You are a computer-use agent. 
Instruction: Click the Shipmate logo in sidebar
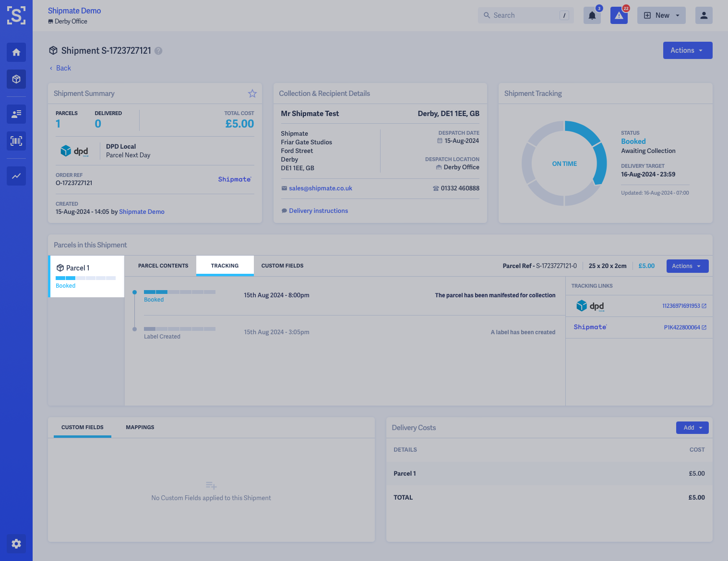tap(16, 15)
